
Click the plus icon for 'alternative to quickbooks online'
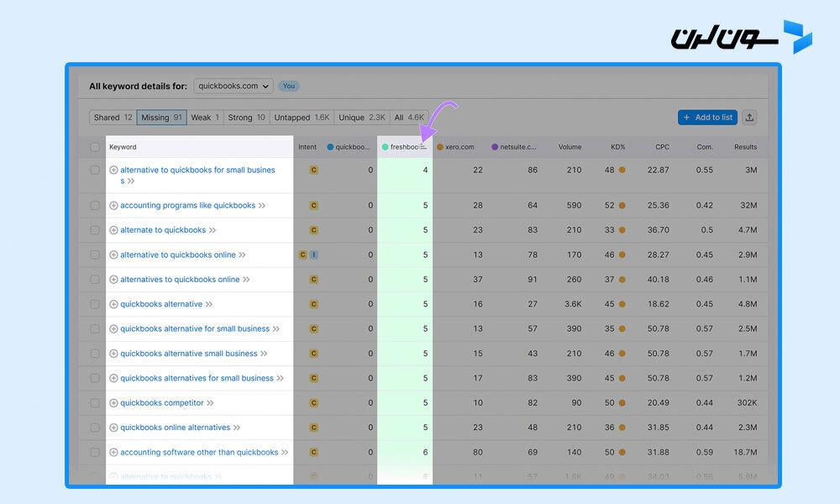113,255
